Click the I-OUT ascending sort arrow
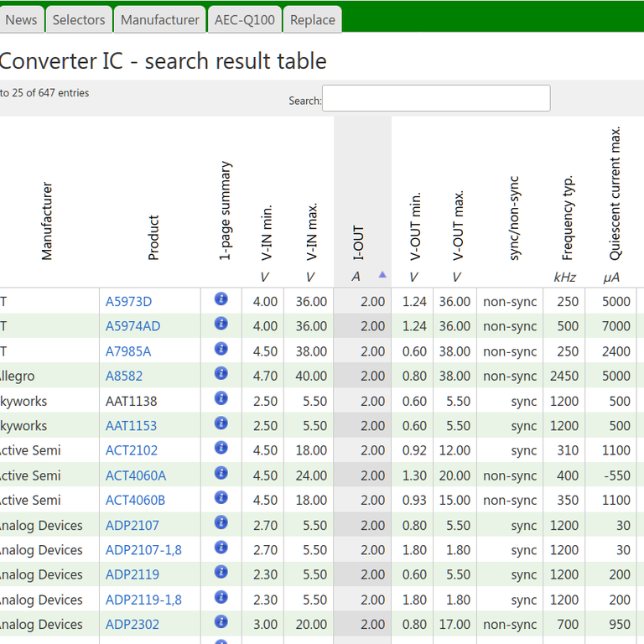Viewport: 644px width, 644px height. pos(382,275)
